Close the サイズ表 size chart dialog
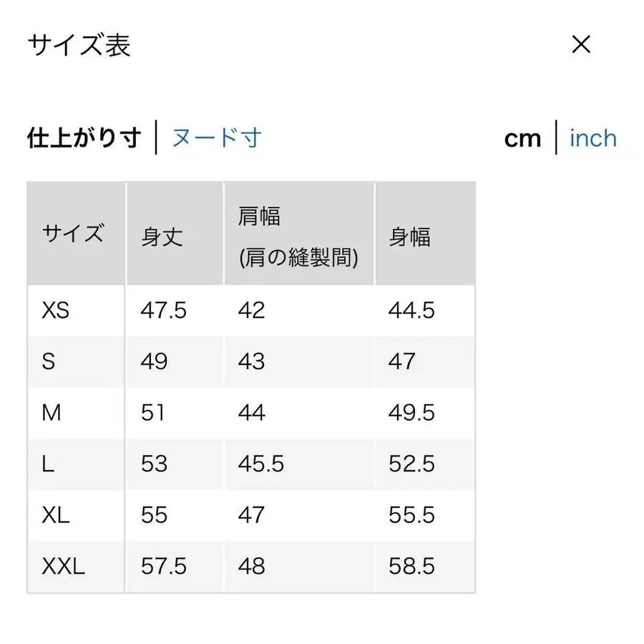The height and width of the screenshot is (644, 644). [582, 45]
